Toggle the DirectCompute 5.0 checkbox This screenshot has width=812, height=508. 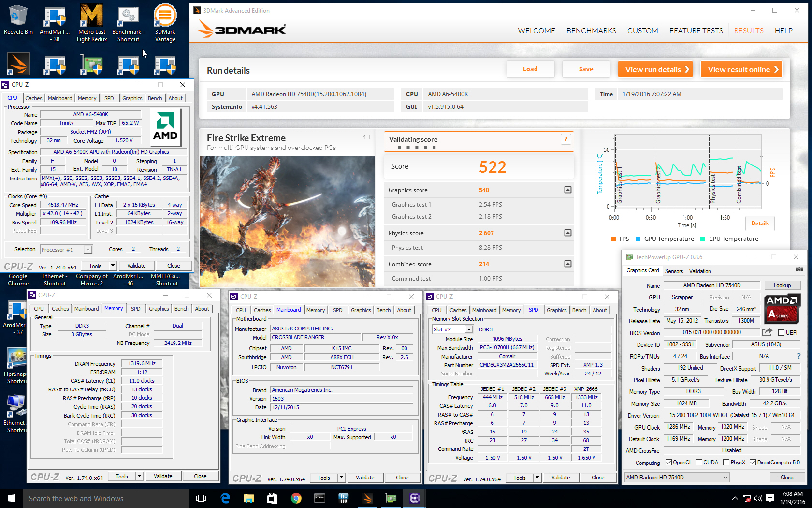tap(753, 463)
